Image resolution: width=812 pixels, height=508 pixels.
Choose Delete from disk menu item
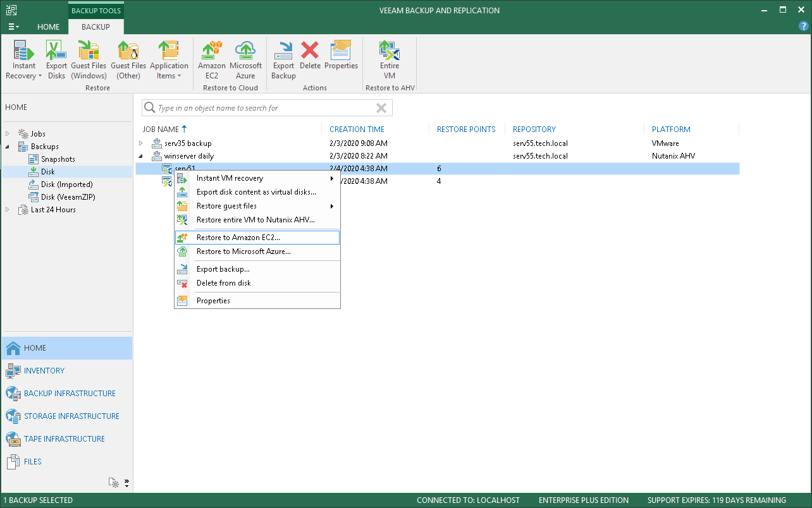[257, 283]
